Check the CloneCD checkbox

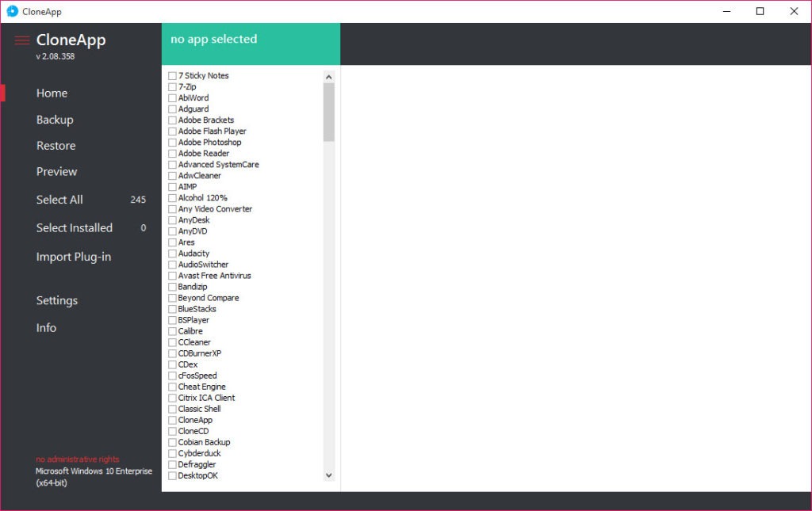(172, 431)
